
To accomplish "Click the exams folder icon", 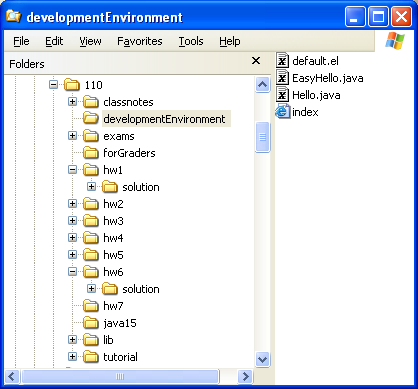I will (91, 136).
